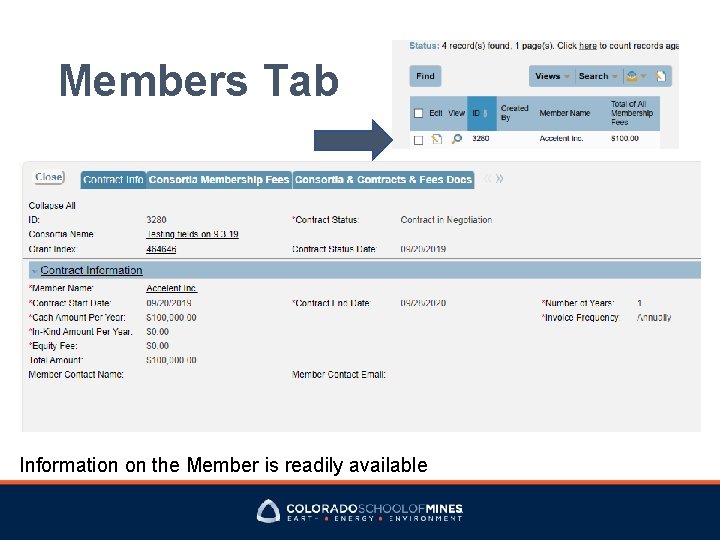This screenshot has width=720, height=540.
Task: Click the Invoice Frequency value Annually
Action: pyautogui.click(x=654, y=317)
